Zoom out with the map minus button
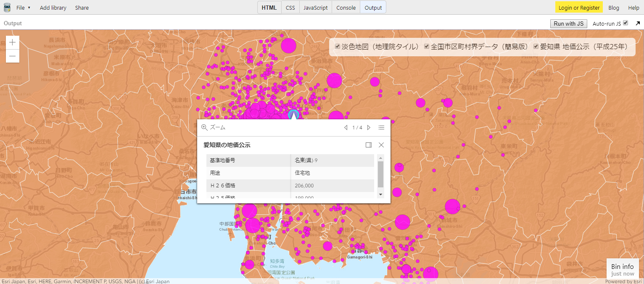Image resolution: width=644 pixels, height=284 pixels. [x=13, y=56]
